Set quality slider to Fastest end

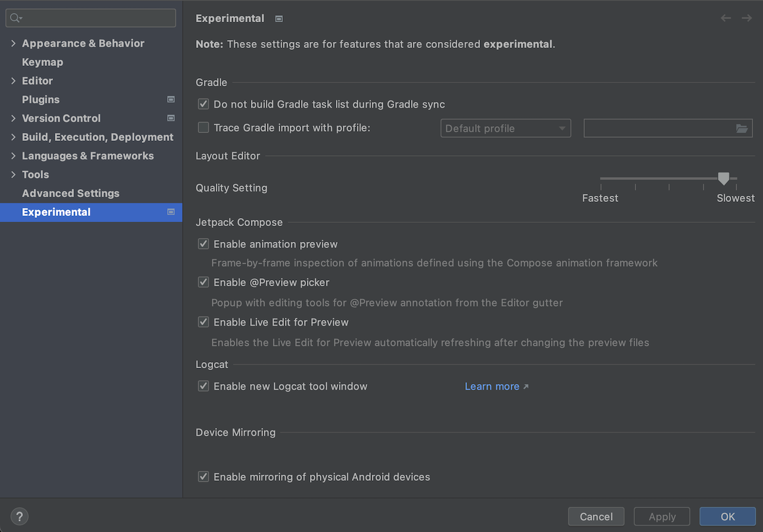coord(601,179)
